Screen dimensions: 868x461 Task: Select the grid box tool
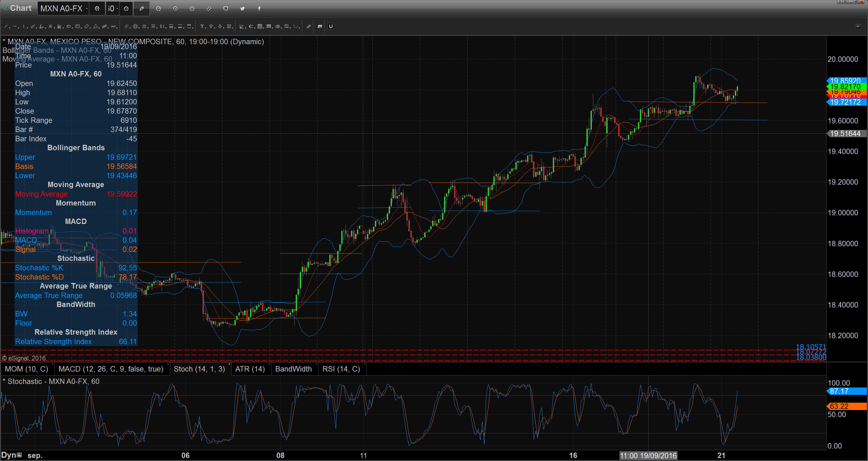click(x=260, y=26)
